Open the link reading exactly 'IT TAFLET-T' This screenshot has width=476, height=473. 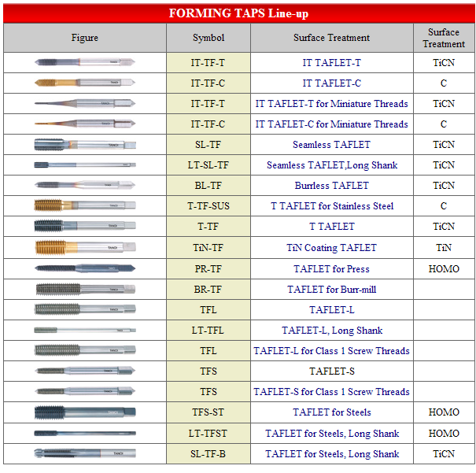pyautogui.click(x=331, y=62)
